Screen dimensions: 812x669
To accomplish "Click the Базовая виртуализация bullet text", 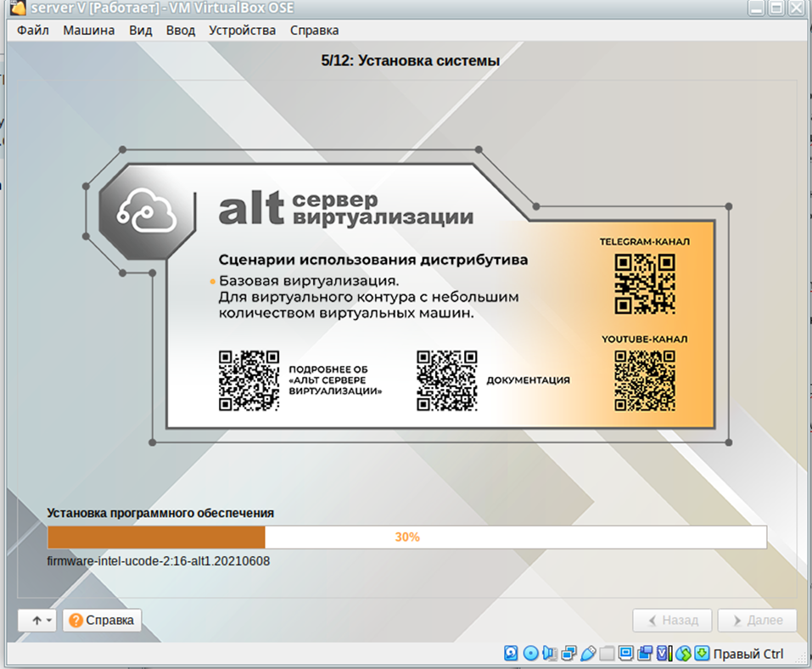I will click(x=309, y=281).
